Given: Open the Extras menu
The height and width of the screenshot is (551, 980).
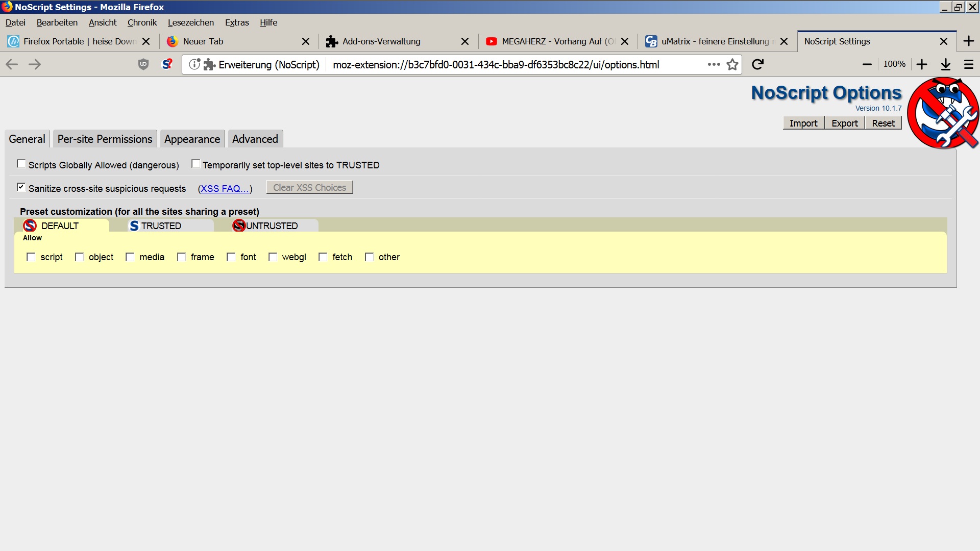Looking at the screenshot, I should click(x=237, y=22).
